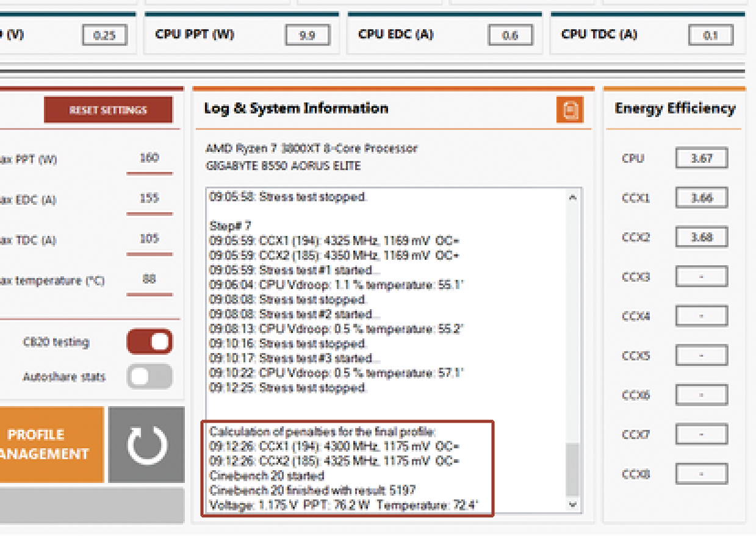Copy log with the orange clipboard icon
756x536 pixels.
click(569, 111)
